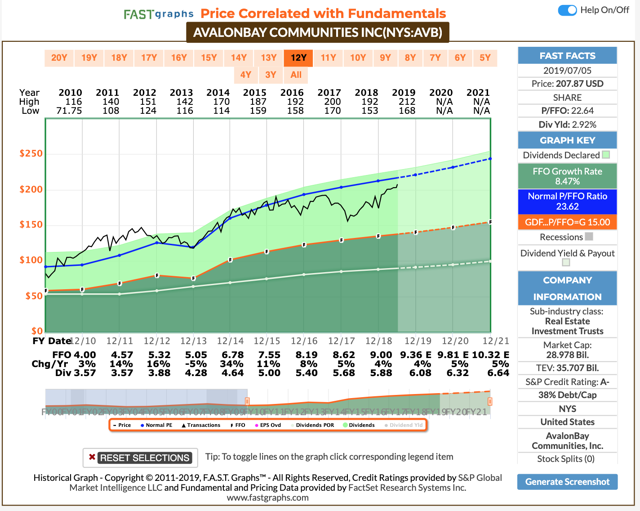640x511 pixels.
Task: Select the 17Y time range tab
Action: (149, 58)
